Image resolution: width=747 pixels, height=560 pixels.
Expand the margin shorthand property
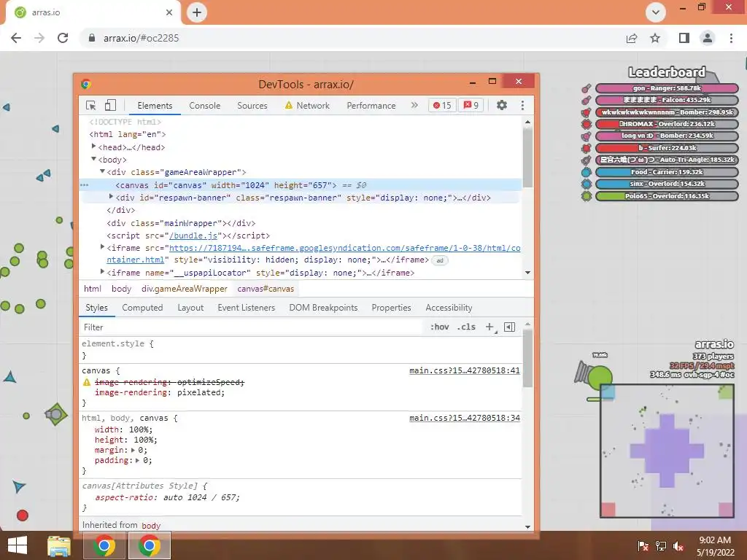[x=133, y=450]
